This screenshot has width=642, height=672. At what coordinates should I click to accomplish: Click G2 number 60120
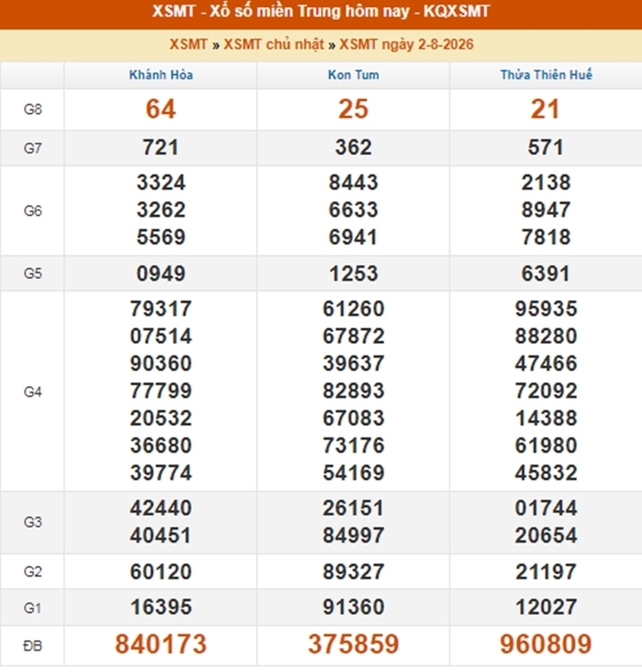pyautogui.click(x=160, y=572)
